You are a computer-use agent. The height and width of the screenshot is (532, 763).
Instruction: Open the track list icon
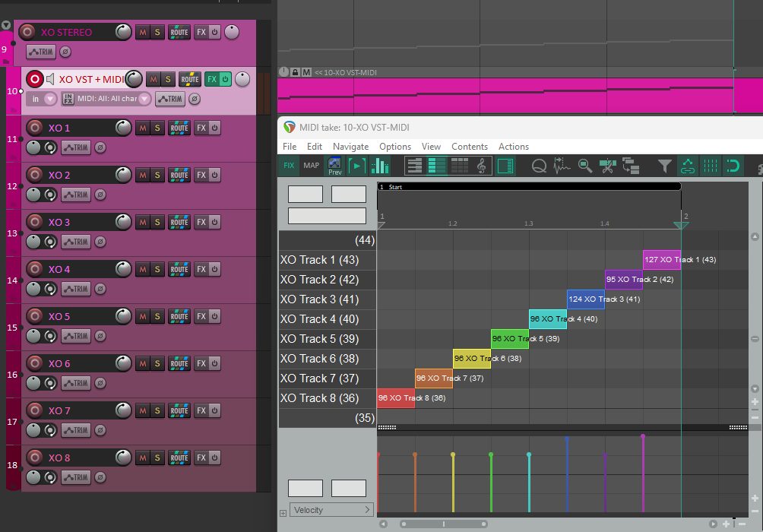[x=631, y=166]
